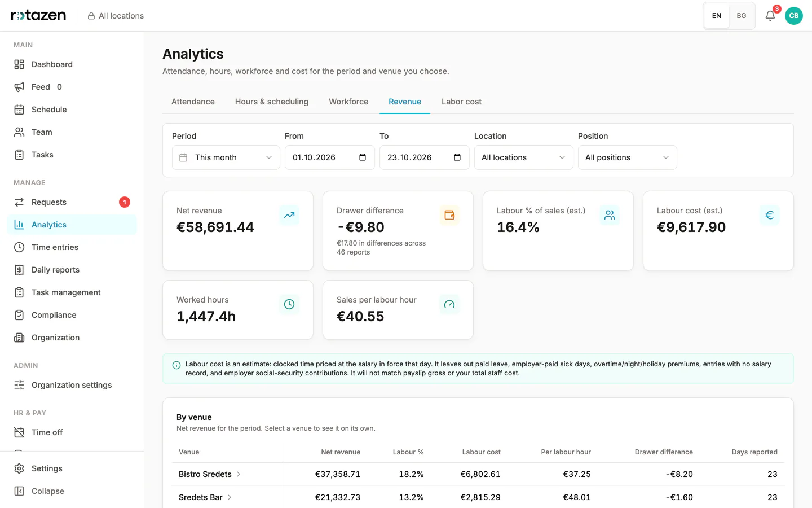The width and height of the screenshot is (812, 508).
Task: Click the rotazen logo
Action: pyautogui.click(x=38, y=15)
